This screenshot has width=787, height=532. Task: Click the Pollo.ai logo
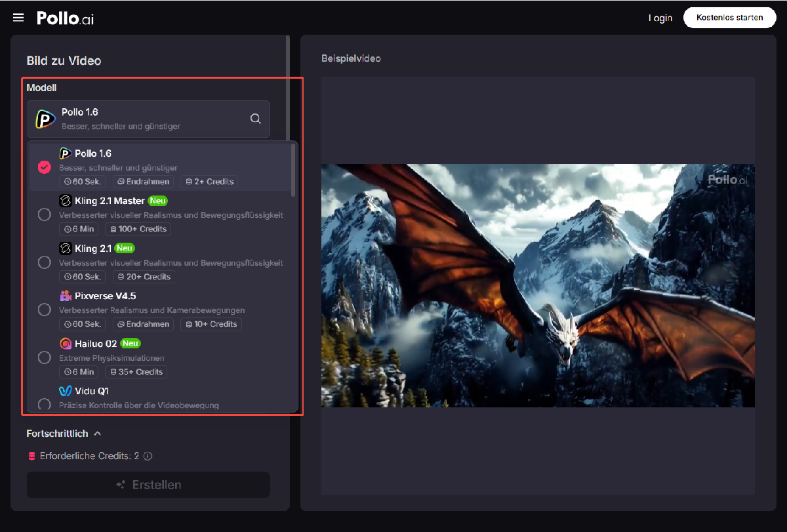pos(65,18)
